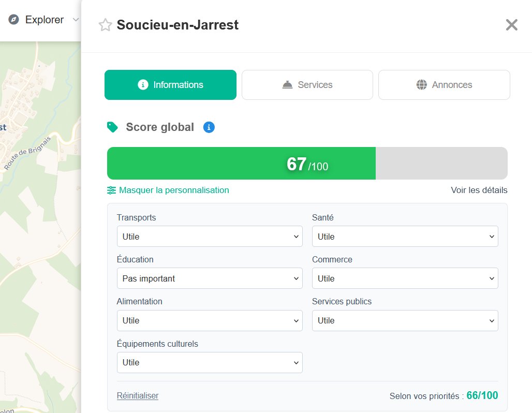Click the green tag icon near Score global
This screenshot has height=413, width=532.
pyautogui.click(x=112, y=127)
